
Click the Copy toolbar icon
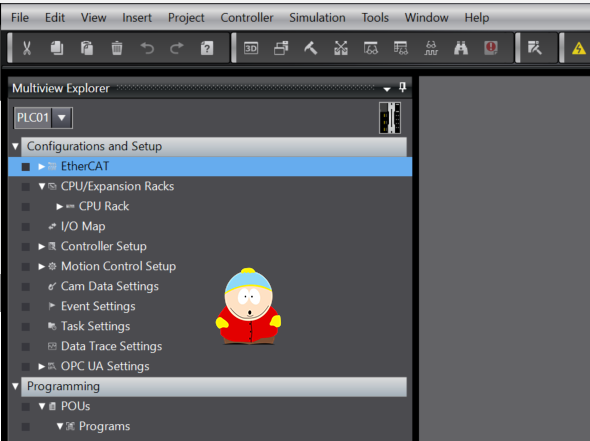click(57, 48)
